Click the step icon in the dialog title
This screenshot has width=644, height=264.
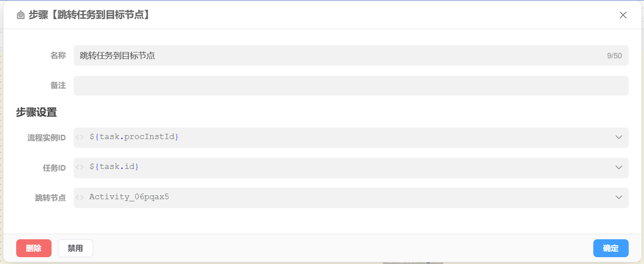tap(20, 15)
